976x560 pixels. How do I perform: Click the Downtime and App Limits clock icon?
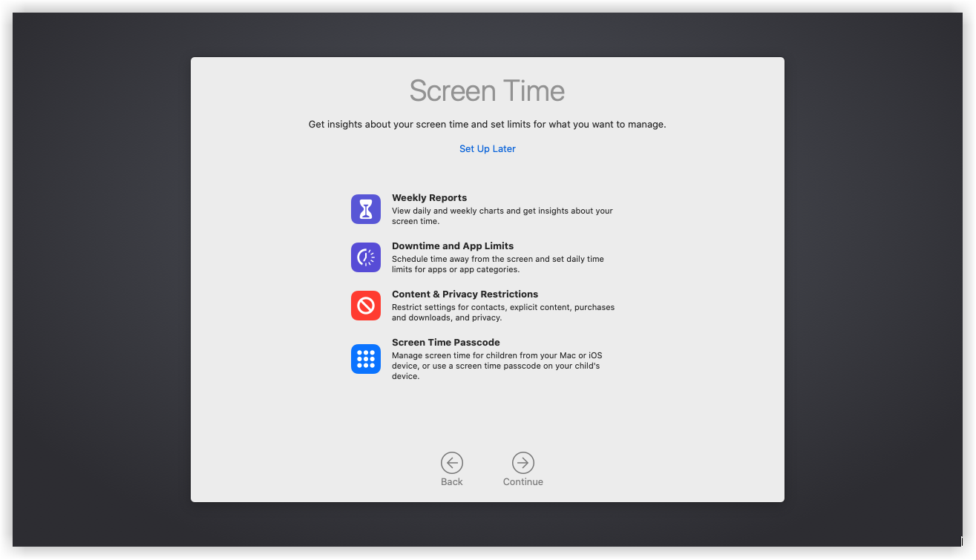pyautogui.click(x=366, y=257)
